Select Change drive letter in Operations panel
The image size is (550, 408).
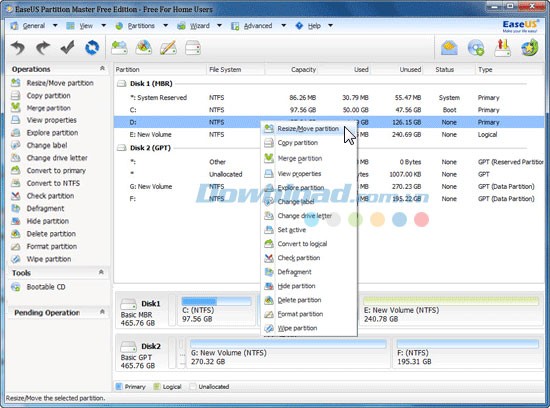57,158
